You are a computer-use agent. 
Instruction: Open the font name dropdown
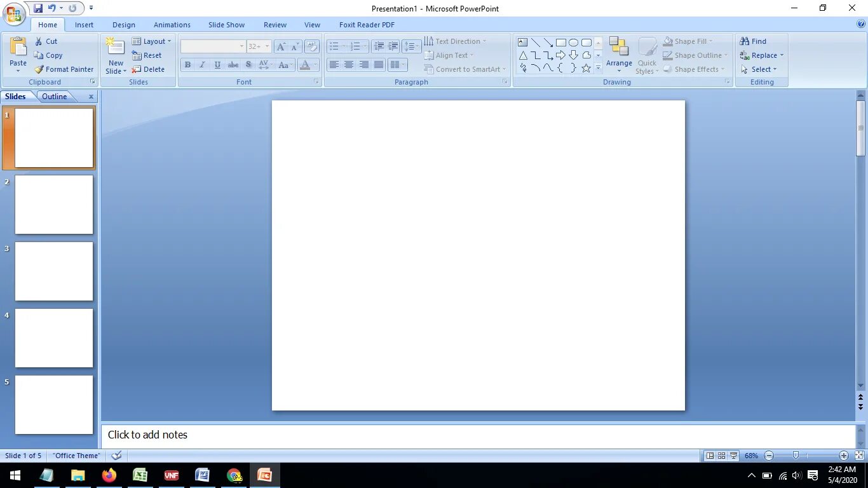click(241, 46)
